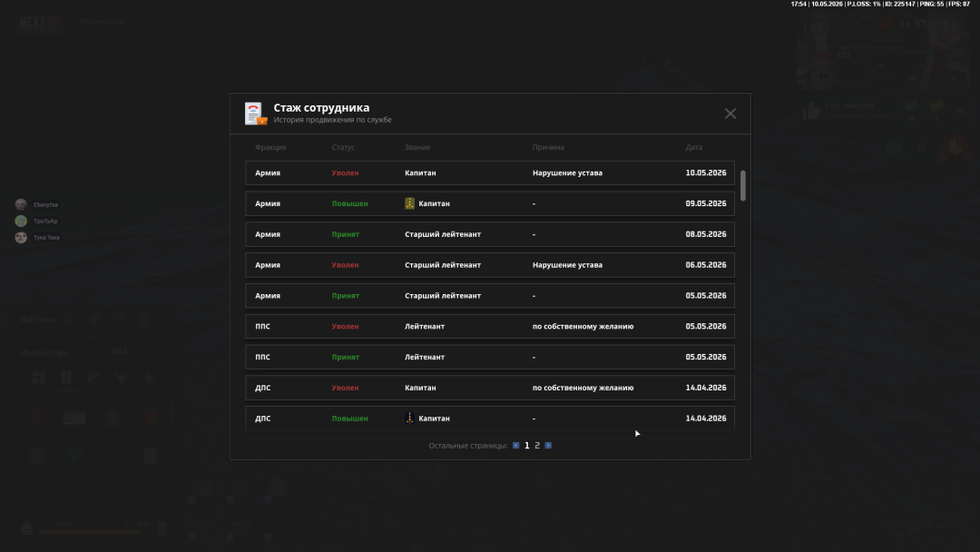
Task: Click the Причина column header
Action: pyautogui.click(x=548, y=148)
